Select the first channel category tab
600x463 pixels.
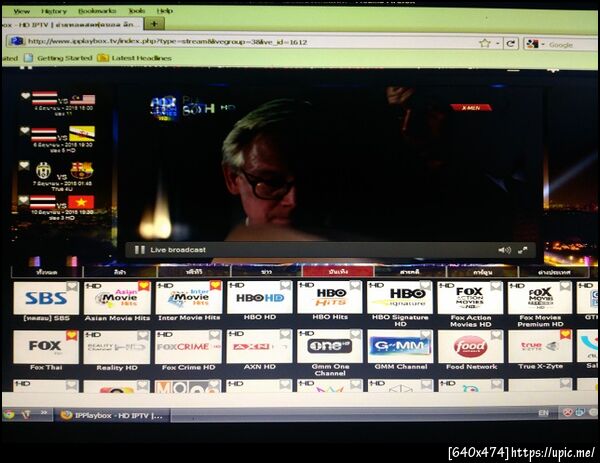pyautogui.click(x=47, y=272)
